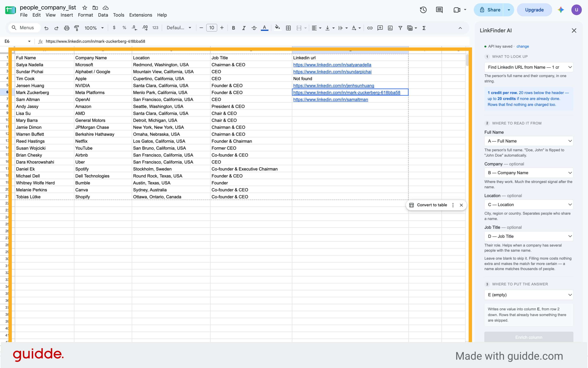588x368 pixels.
Task: Change the Location column dropdown
Action: click(x=529, y=205)
